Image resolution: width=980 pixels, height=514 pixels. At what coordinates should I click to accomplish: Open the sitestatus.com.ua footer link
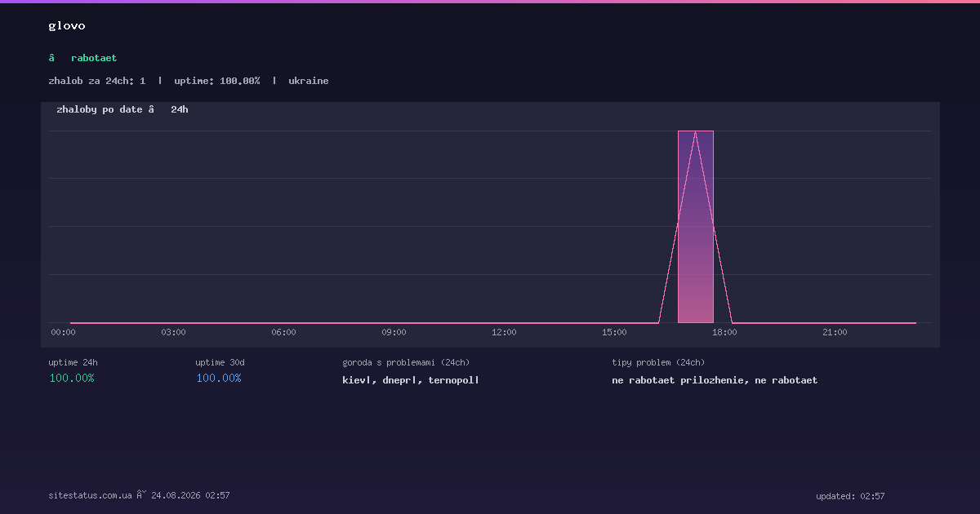point(90,495)
